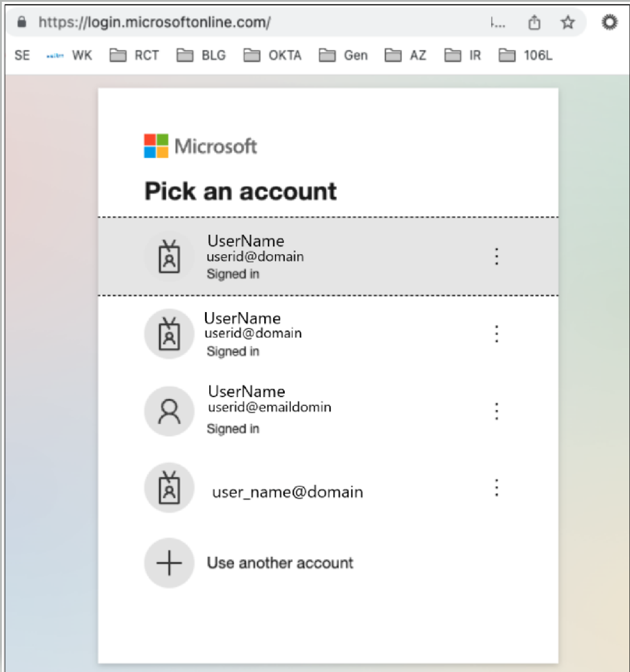Open the AZ bookmarks folder
Screen dimensions: 630x672
coord(405,56)
